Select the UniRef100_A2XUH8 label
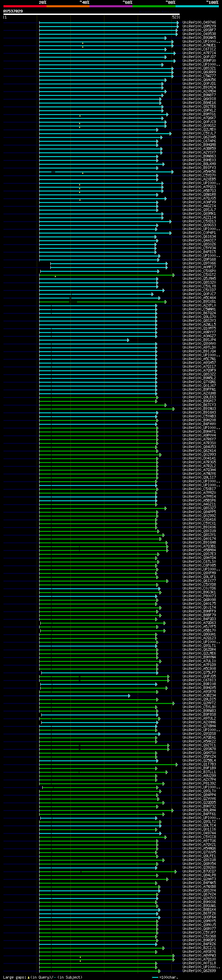 pyautogui.click(x=199, y=393)
